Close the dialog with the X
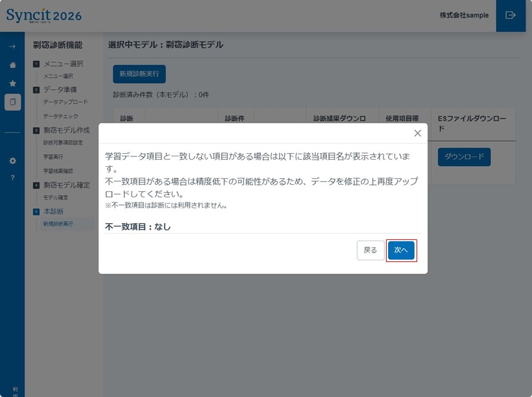 [x=417, y=133]
